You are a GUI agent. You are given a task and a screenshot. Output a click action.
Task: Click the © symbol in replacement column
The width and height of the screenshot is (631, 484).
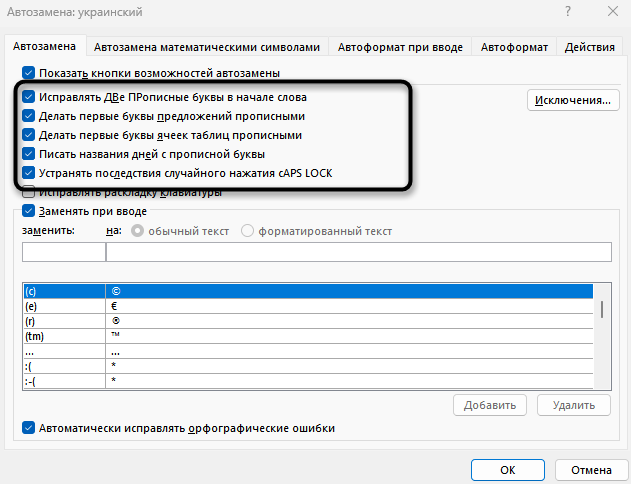pos(116,291)
